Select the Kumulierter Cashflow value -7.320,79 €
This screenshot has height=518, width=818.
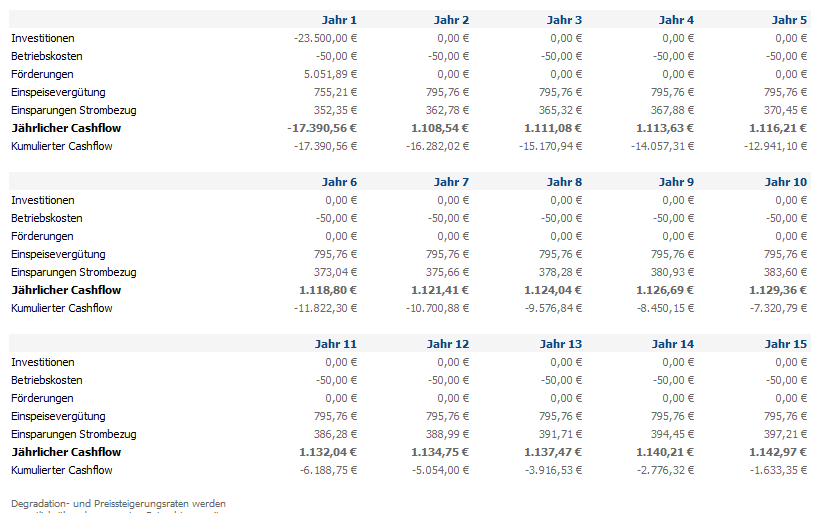tap(778, 308)
